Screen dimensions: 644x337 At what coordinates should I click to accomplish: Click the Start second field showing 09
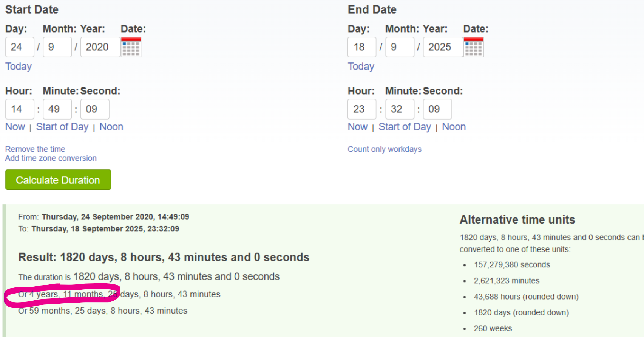[95, 109]
